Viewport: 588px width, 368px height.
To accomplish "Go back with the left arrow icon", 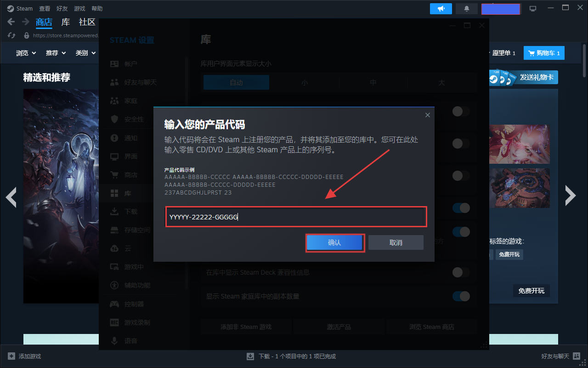I will [x=11, y=22].
